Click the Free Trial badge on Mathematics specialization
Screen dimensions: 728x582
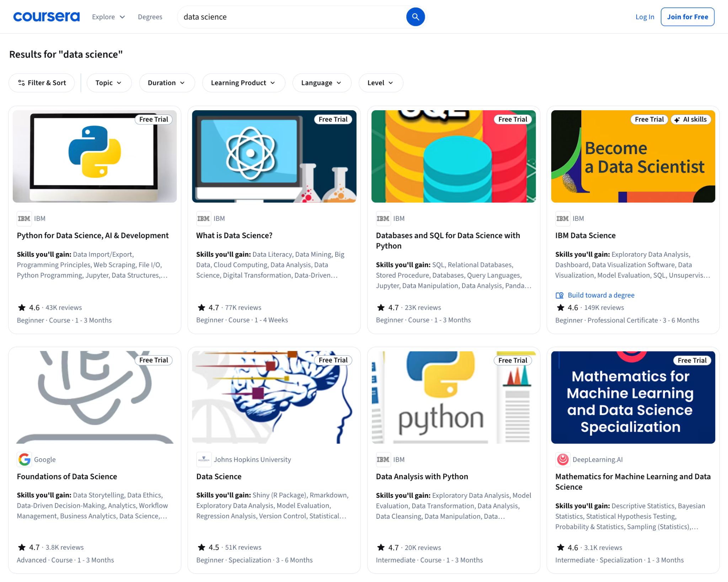[x=692, y=360]
